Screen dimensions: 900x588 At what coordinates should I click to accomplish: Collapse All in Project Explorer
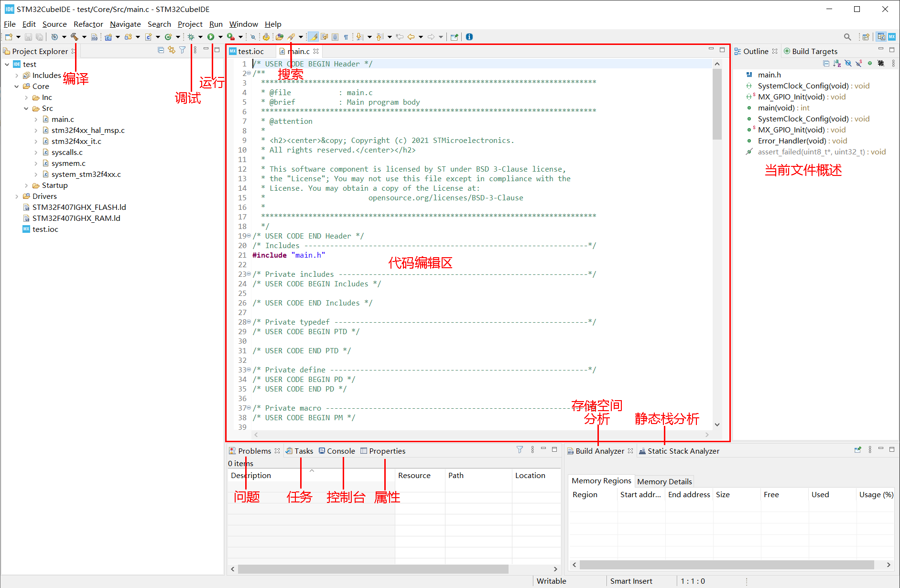[161, 50]
